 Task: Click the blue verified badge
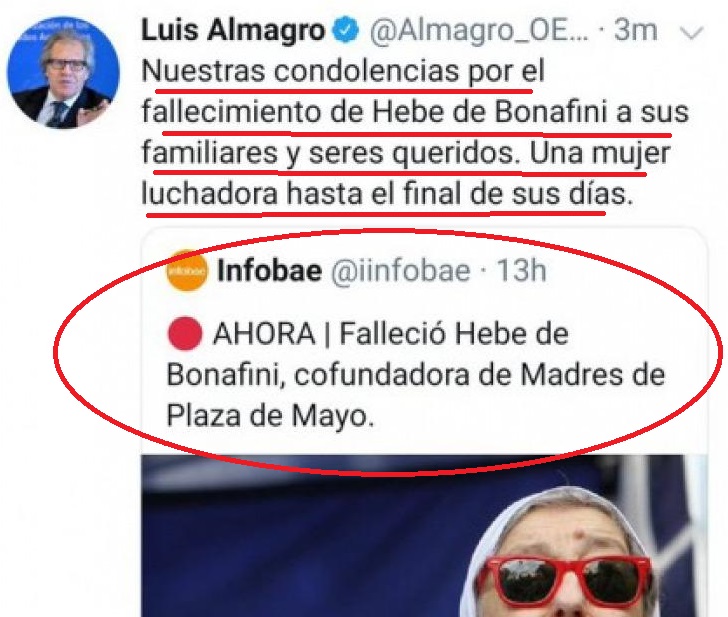346,30
